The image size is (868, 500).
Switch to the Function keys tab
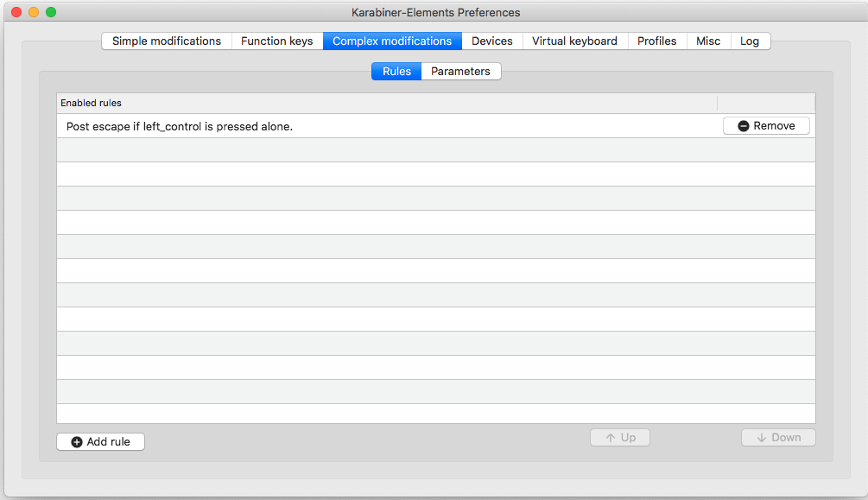point(276,41)
